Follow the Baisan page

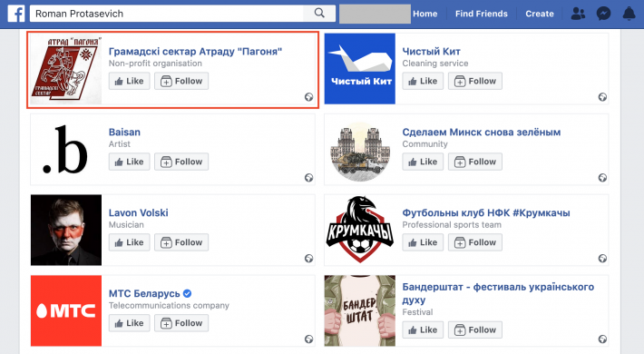pos(181,162)
